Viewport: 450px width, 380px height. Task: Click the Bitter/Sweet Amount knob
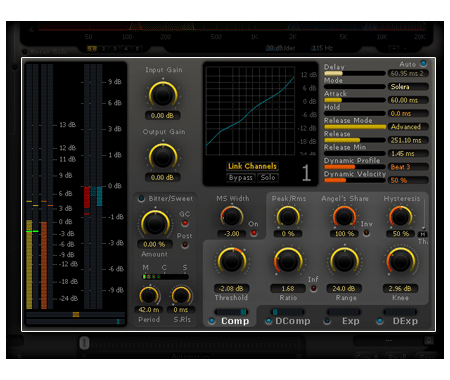(155, 224)
